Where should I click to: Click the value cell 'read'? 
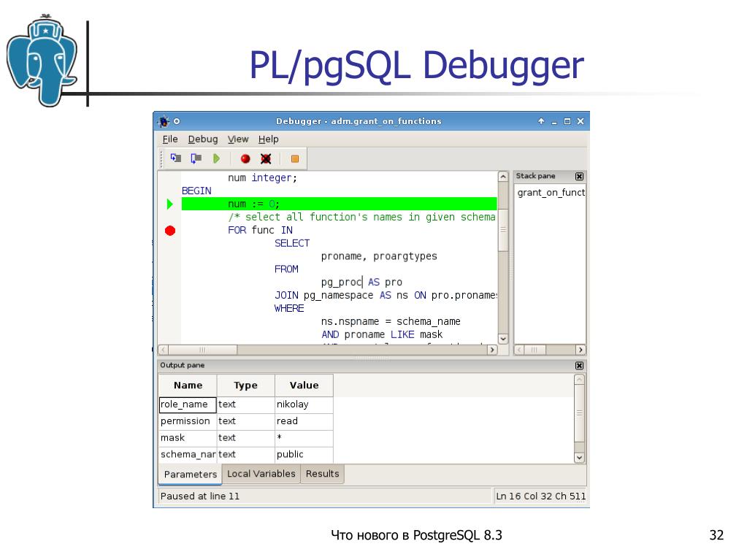[x=304, y=421]
